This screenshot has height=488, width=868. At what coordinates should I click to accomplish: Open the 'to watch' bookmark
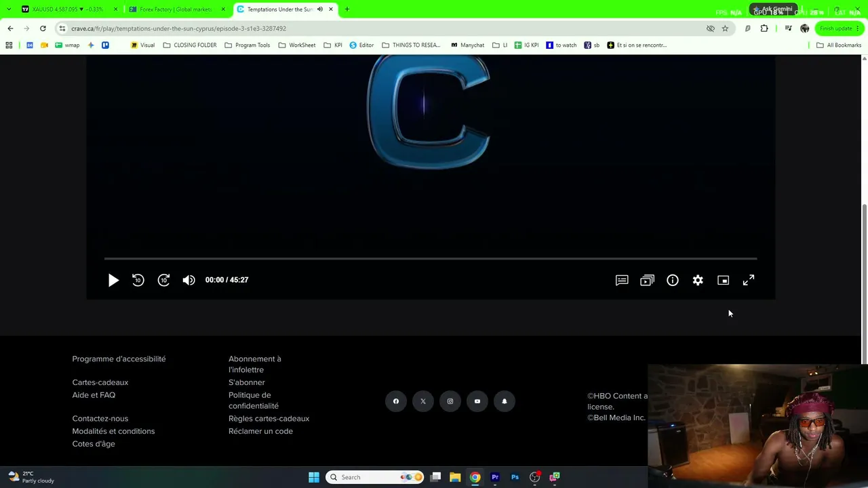pyautogui.click(x=561, y=45)
